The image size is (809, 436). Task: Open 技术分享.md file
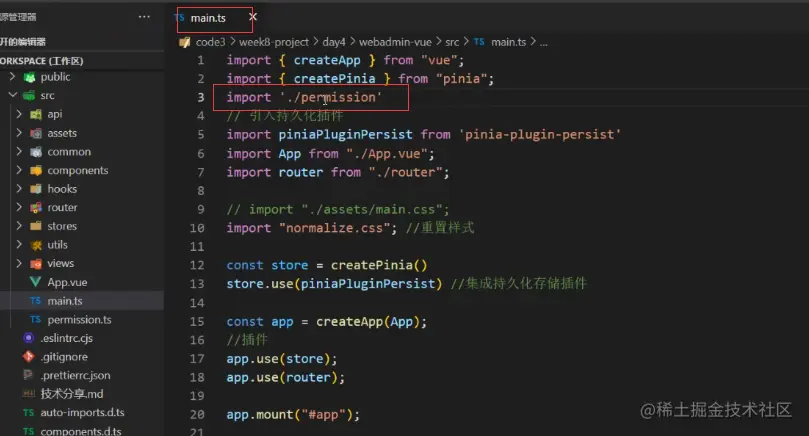(x=72, y=394)
